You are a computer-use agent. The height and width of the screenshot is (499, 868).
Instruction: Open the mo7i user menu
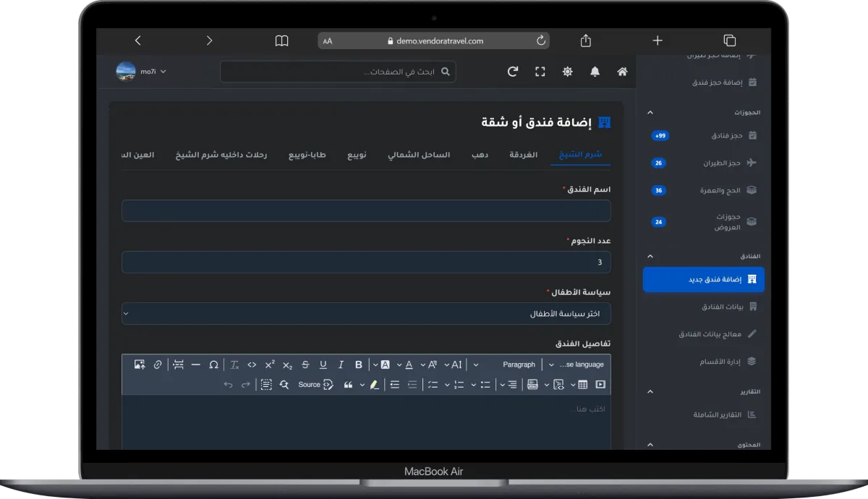[142, 72]
